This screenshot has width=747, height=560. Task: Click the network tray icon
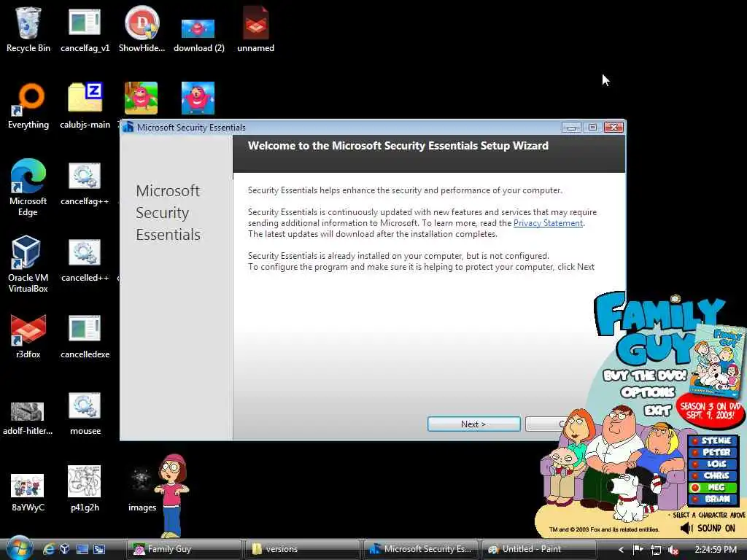pyautogui.click(x=656, y=550)
